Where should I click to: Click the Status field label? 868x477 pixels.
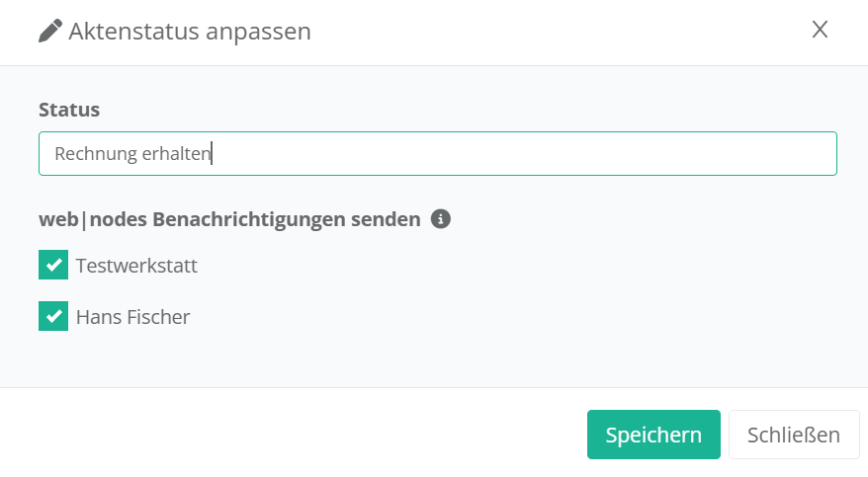click(x=69, y=110)
